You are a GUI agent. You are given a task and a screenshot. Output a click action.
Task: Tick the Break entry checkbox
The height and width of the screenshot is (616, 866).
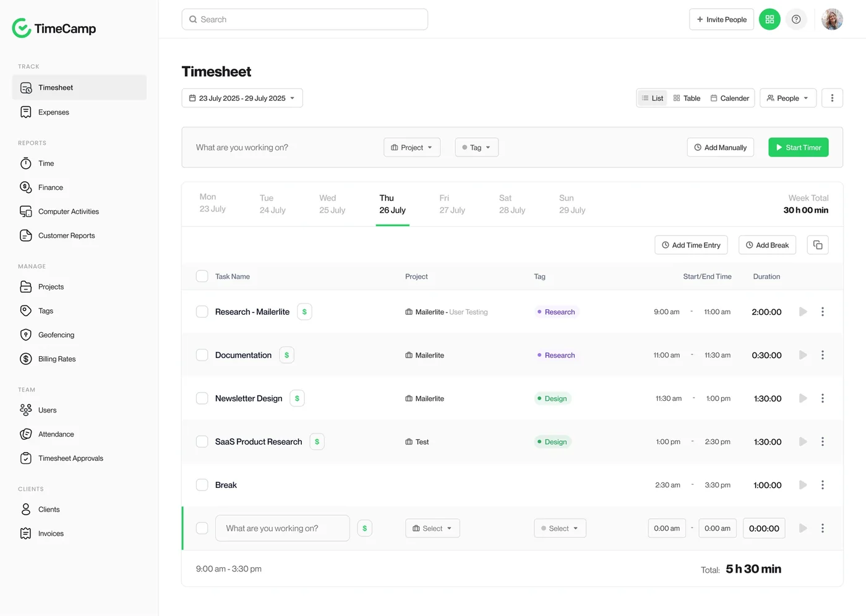click(x=202, y=485)
